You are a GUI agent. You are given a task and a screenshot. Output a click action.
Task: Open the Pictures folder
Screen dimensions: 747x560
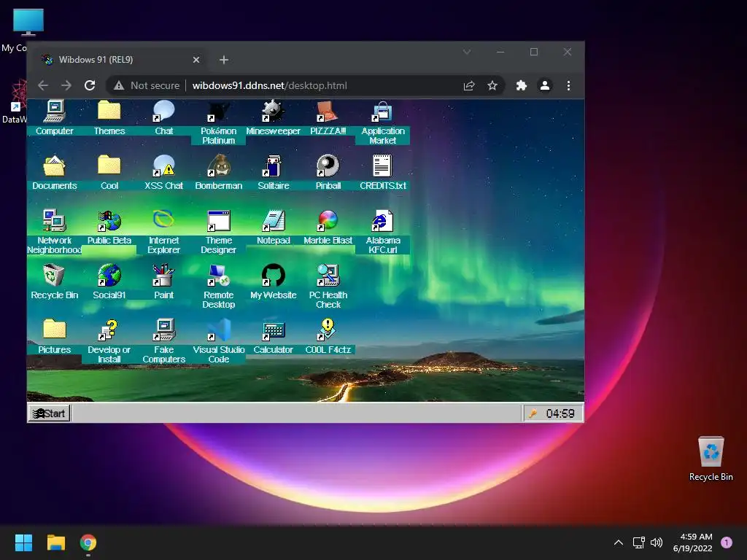[x=54, y=337]
